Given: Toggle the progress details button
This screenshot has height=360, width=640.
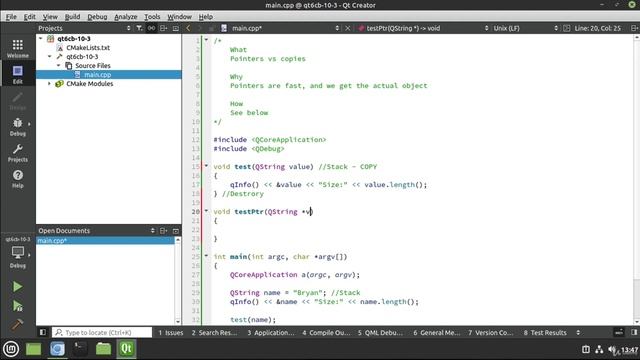Looking at the screenshot, I should point(619,332).
